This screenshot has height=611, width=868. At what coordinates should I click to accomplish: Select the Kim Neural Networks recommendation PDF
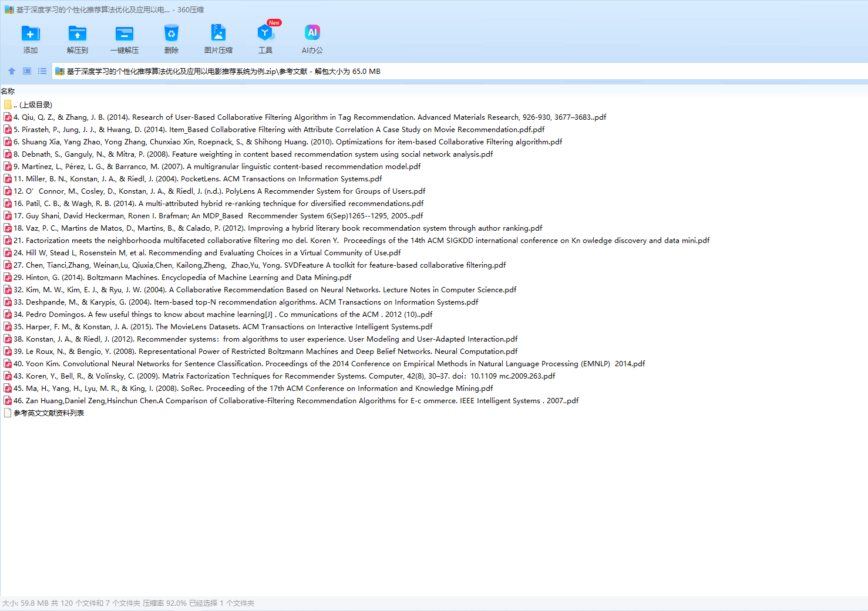tap(265, 290)
